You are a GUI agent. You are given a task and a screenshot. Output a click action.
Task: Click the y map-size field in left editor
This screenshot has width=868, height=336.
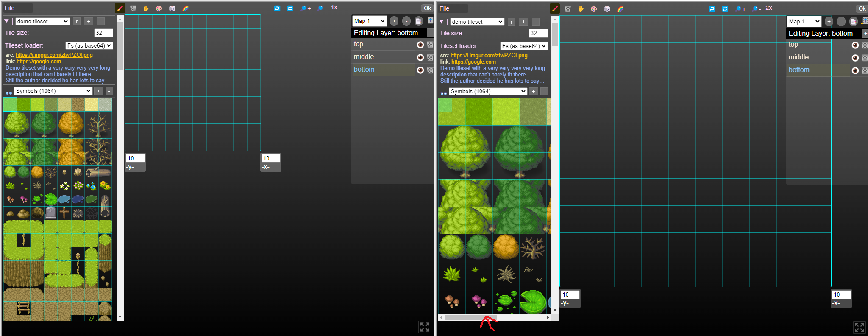(135, 158)
